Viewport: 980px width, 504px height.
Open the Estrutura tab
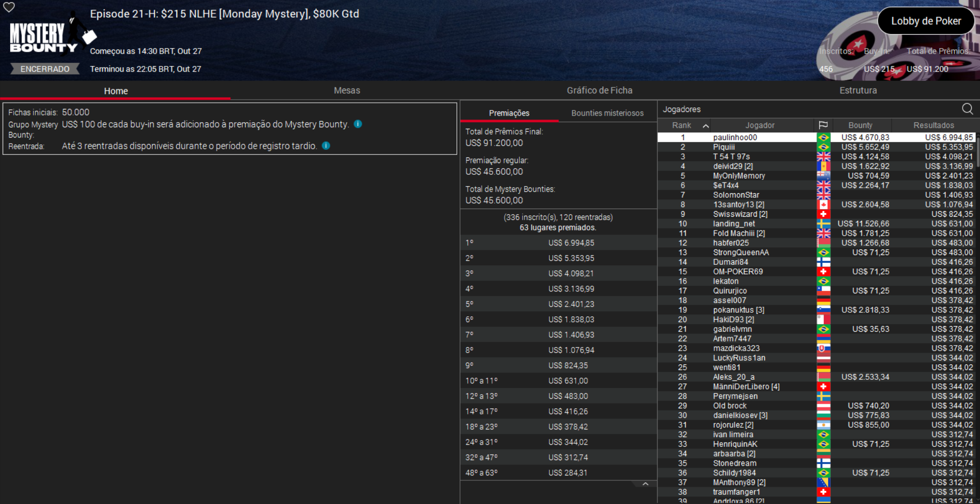(x=858, y=90)
